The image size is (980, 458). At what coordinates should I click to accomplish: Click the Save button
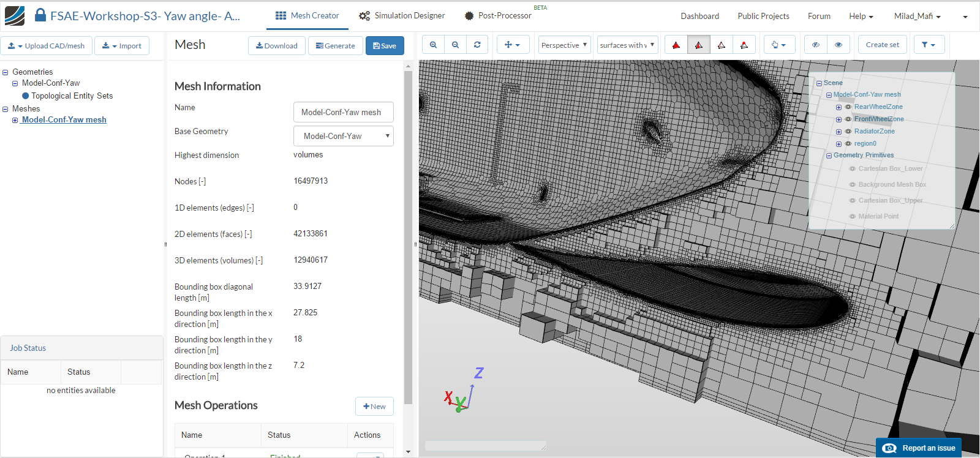(x=385, y=46)
